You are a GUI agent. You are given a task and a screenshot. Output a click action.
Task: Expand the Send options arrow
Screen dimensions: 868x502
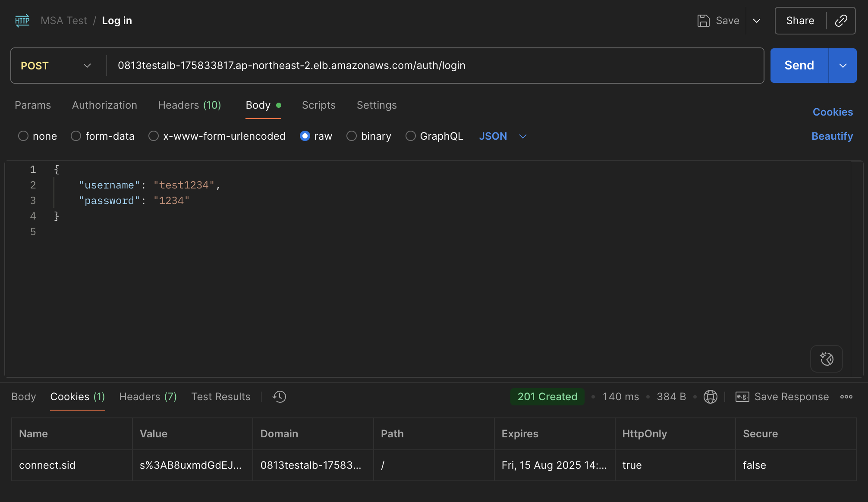(x=843, y=66)
